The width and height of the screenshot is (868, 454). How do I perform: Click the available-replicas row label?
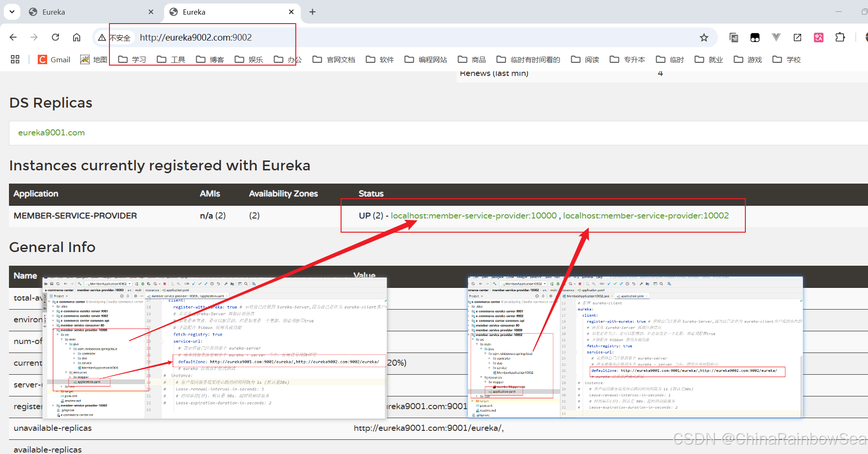pos(48,449)
